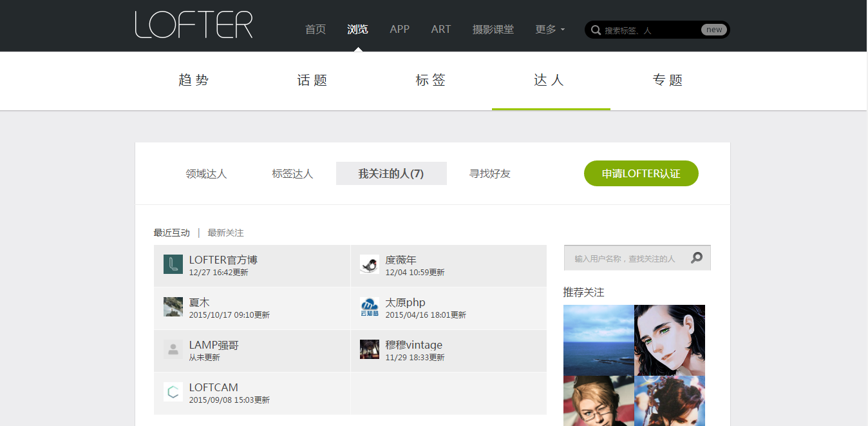Click 从未更新 status text

pyautogui.click(x=205, y=358)
